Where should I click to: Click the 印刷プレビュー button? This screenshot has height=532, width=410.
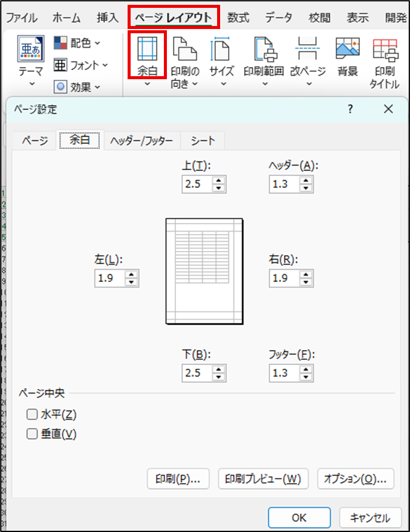tap(263, 479)
